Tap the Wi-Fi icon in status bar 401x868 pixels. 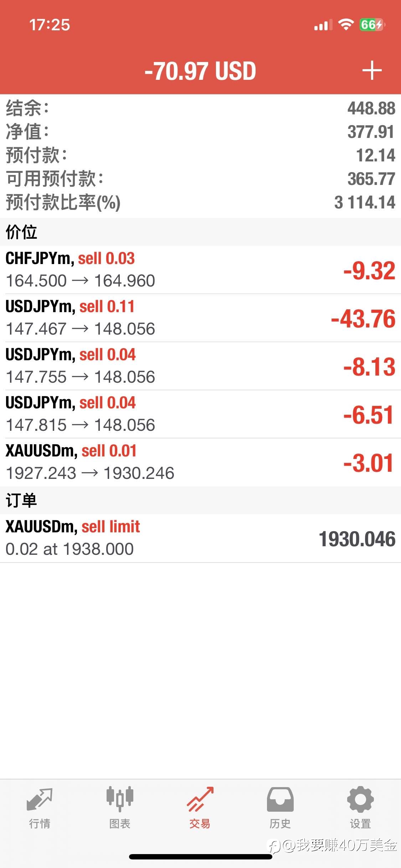coord(345,24)
